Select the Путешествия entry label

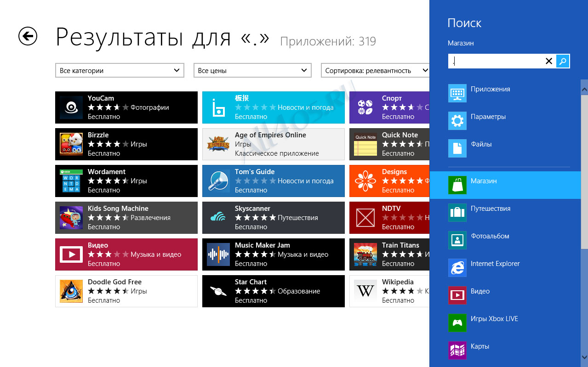tap(491, 209)
